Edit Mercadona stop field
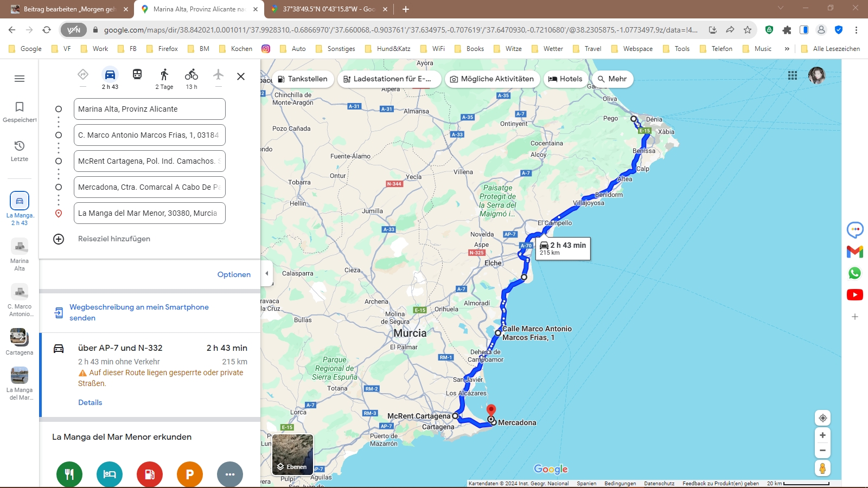 pos(150,187)
